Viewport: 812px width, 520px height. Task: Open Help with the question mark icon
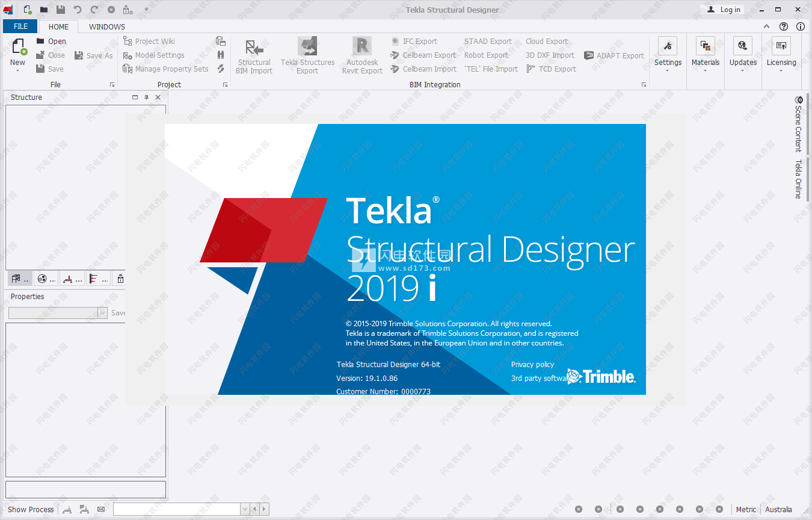(783, 26)
